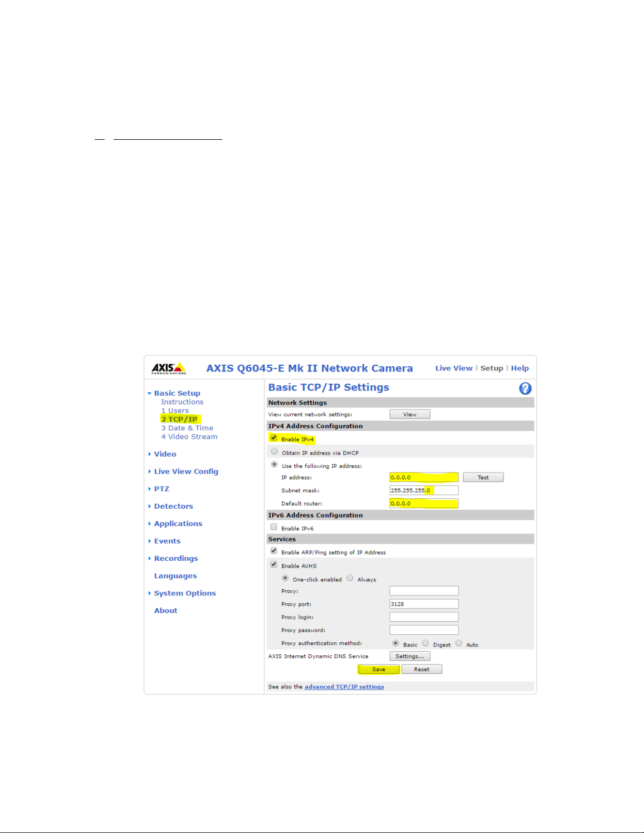The image size is (644, 833).
Task: Select Obtain IP address via DHCP
Action: [274, 451]
